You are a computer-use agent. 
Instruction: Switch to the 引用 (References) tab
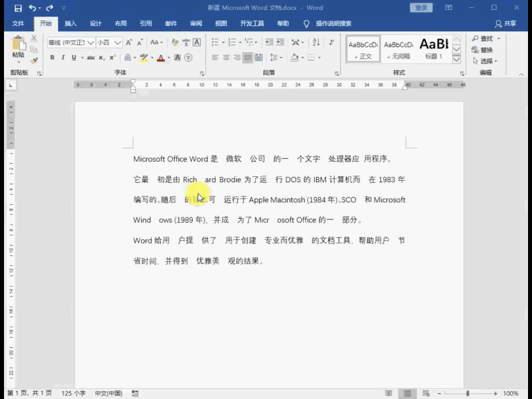tap(146, 23)
